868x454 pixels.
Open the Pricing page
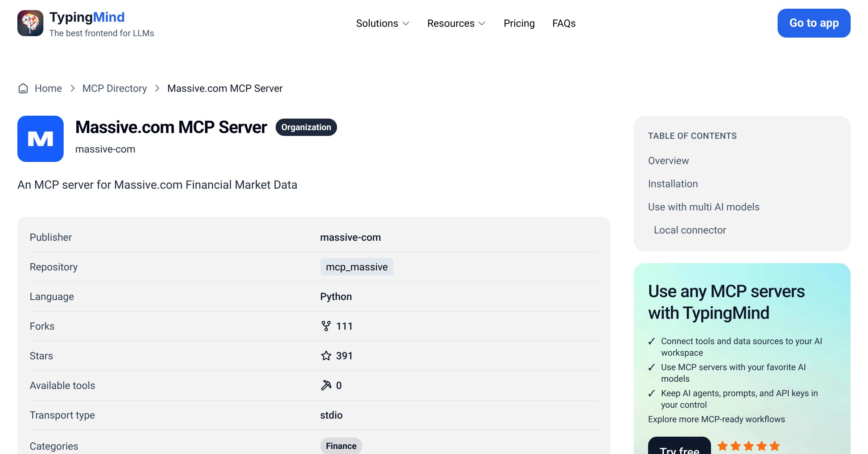click(x=519, y=23)
